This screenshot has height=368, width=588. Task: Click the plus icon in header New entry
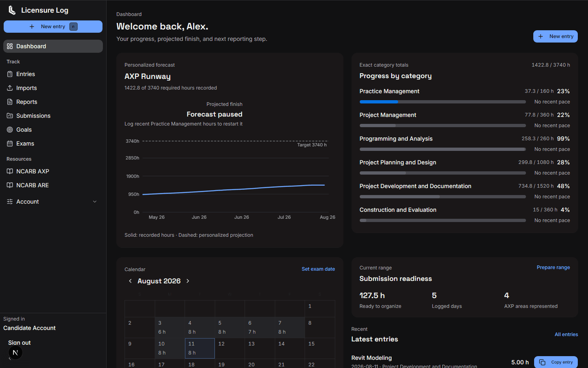(x=541, y=36)
